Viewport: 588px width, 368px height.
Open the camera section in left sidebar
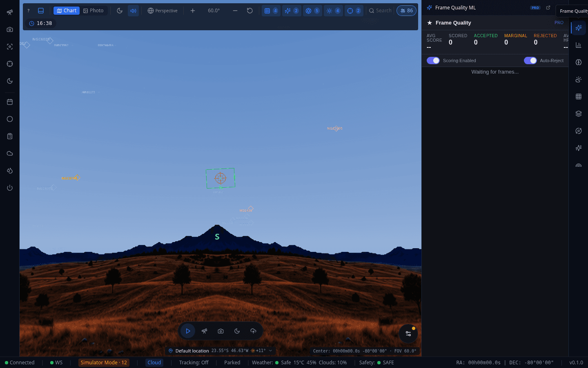click(x=10, y=29)
